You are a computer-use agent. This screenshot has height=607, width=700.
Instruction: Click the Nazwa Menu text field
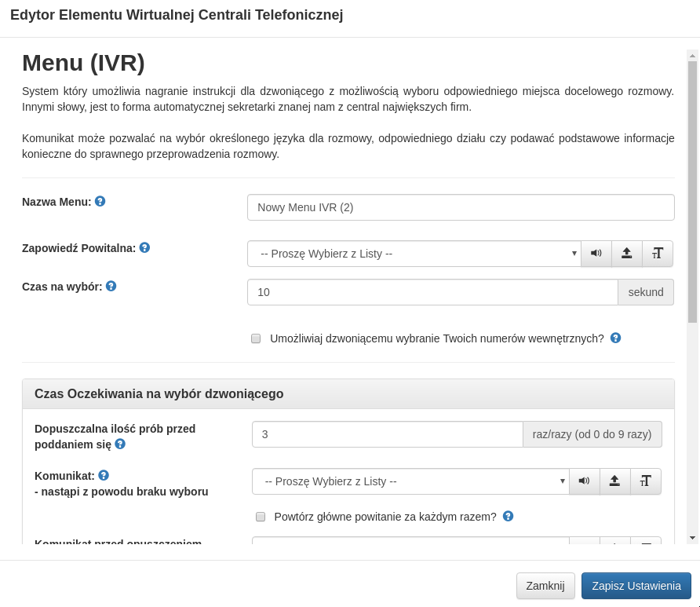pos(460,207)
